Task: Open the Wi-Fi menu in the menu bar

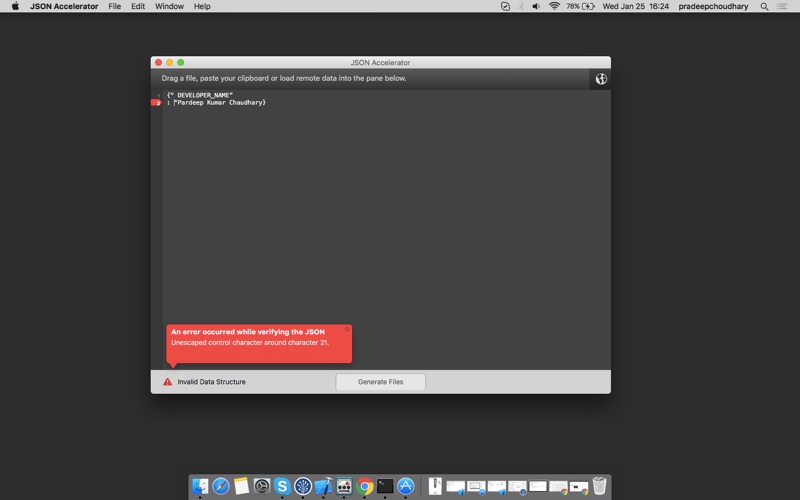Action: coord(554,6)
